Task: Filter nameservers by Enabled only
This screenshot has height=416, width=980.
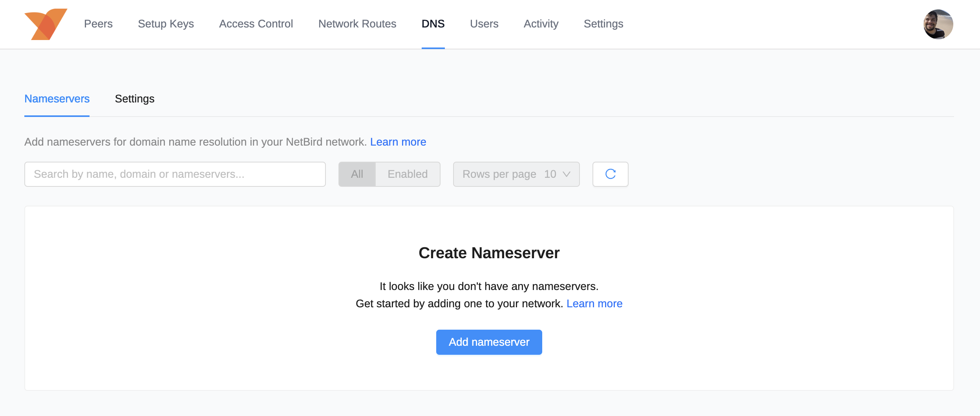Action: pyautogui.click(x=408, y=174)
